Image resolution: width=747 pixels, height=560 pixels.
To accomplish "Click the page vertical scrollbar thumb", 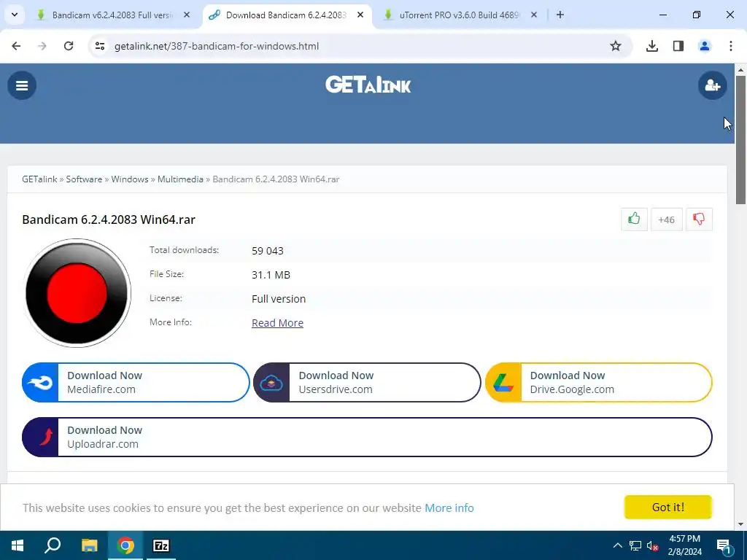I will pos(741,139).
